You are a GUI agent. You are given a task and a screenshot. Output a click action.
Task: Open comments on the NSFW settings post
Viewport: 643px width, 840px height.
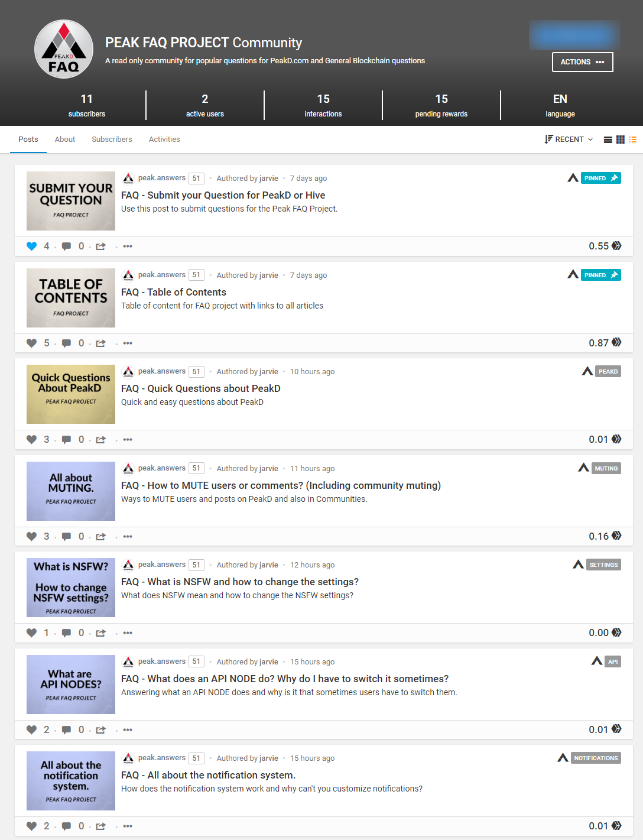coord(67,633)
